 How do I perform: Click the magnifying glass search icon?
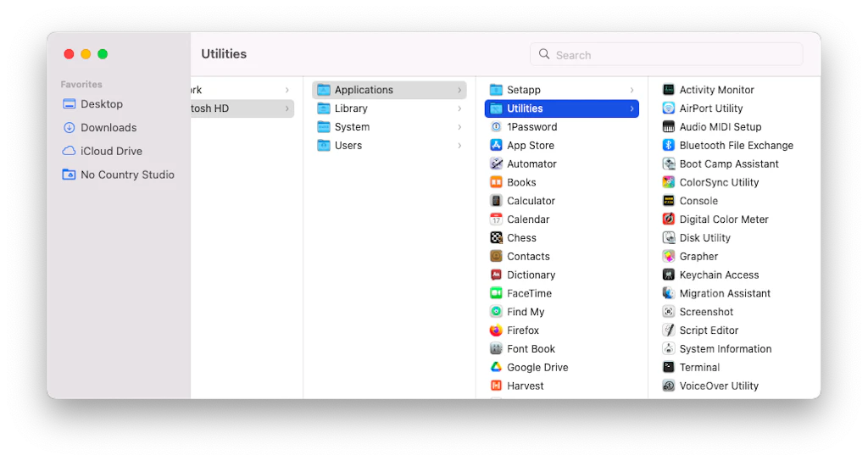[x=544, y=54]
